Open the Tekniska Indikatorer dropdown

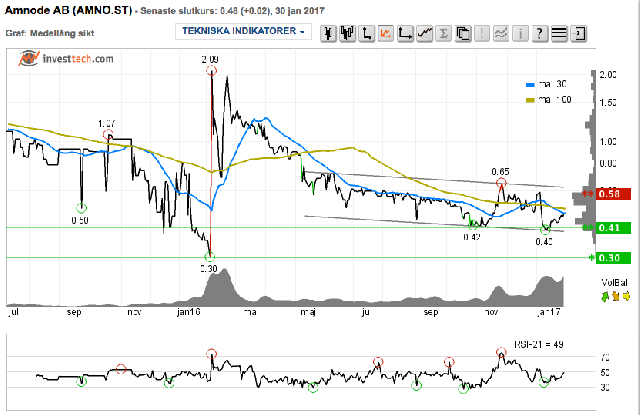click(243, 31)
